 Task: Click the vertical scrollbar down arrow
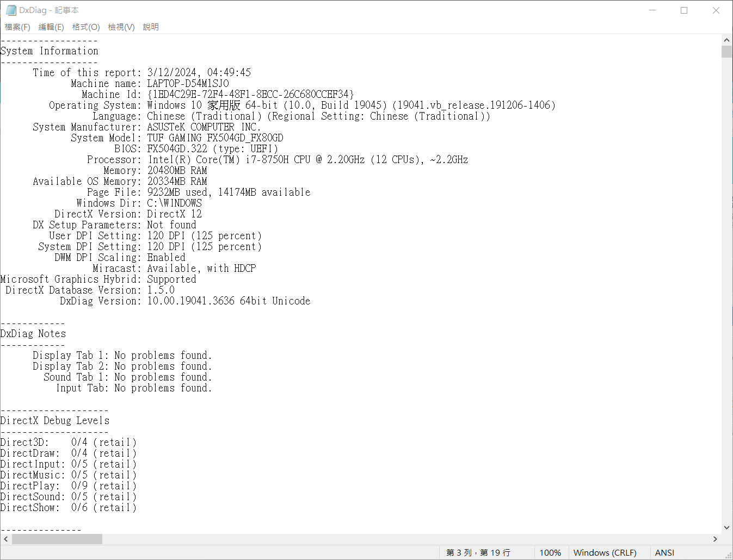click(x=726, y=527)
